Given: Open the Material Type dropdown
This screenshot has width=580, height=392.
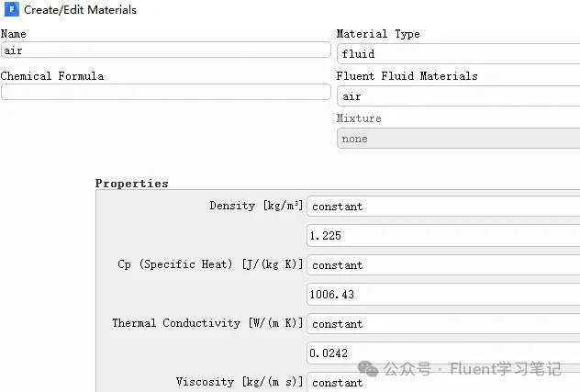Looking at the screenshot, I should [458, 54].
